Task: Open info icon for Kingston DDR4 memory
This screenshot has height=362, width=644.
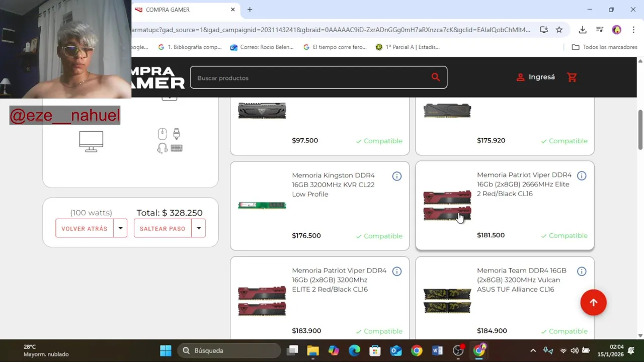Action: (x=397, y=176)
